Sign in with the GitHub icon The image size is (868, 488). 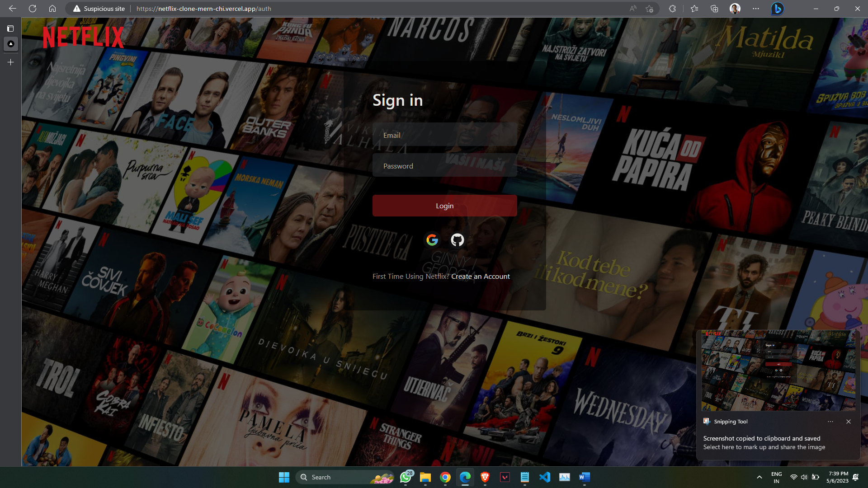[457, 240]
